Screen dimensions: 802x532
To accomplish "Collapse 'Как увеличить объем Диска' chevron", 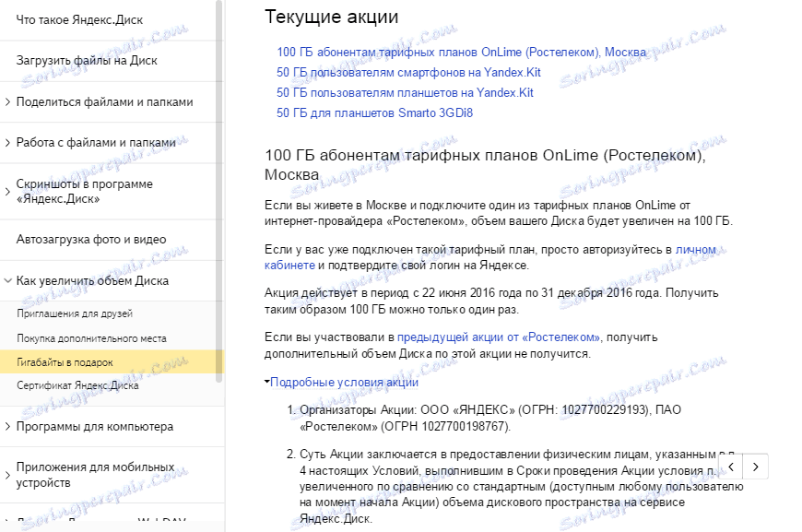I will pyautogui.click(x=7, y=281).
